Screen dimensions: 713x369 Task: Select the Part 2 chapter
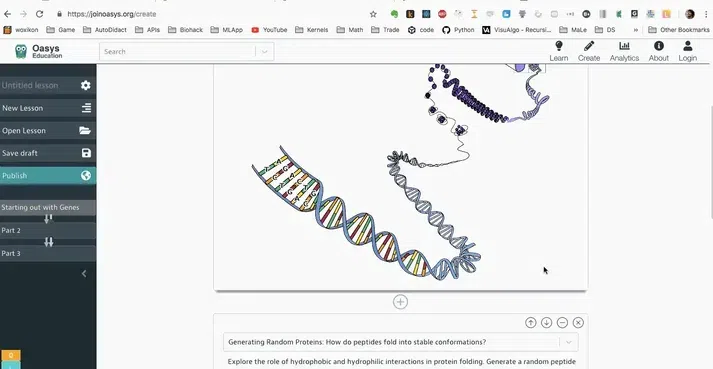[x=47, y=230]
